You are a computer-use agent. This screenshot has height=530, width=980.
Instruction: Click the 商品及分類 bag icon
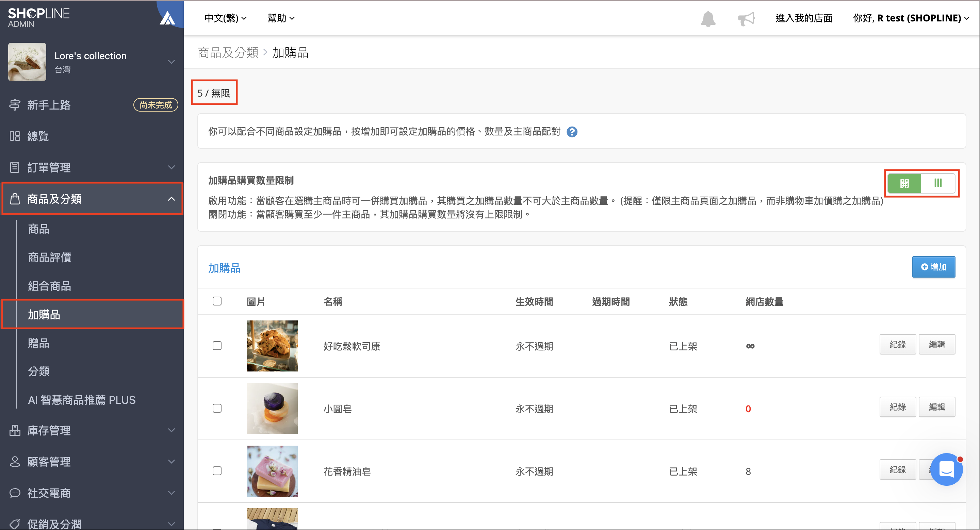point(15,198)
